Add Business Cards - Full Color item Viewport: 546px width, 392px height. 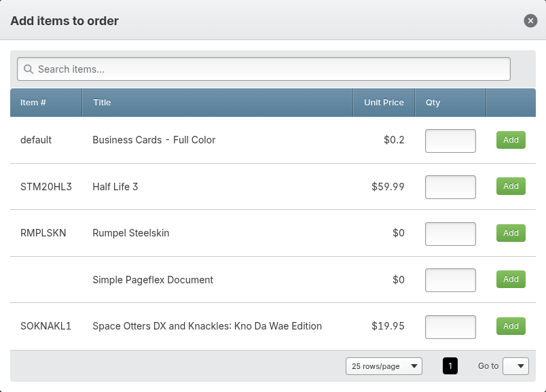tap(511, 140)
